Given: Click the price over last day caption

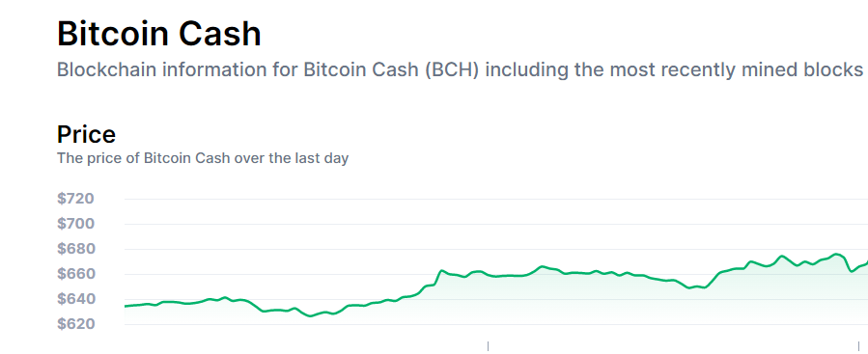Looking at the screenshot, I should coord(203,158).
